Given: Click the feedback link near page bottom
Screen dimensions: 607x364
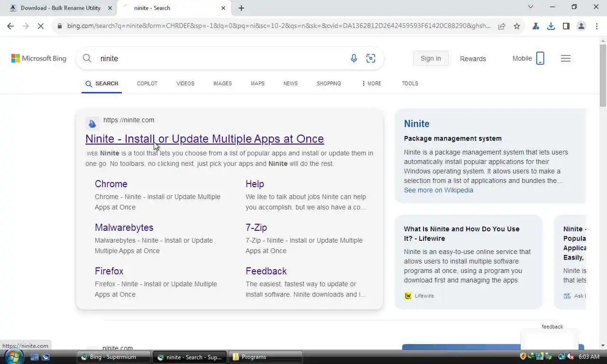Looking at the screenshot, I should (552, 327).
